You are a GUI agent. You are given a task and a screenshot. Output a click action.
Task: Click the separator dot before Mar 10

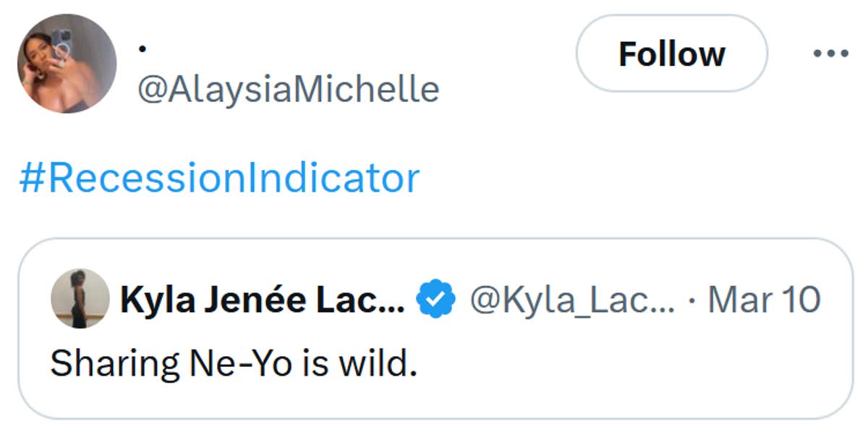[x=692, y=300]
